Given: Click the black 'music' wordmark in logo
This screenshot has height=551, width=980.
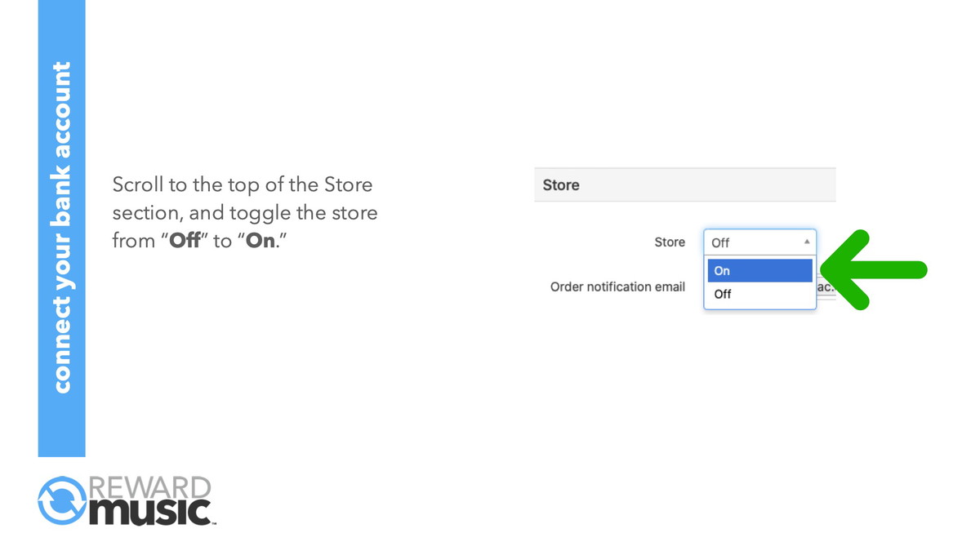Looking at the screenshot, I should (149, 512).
